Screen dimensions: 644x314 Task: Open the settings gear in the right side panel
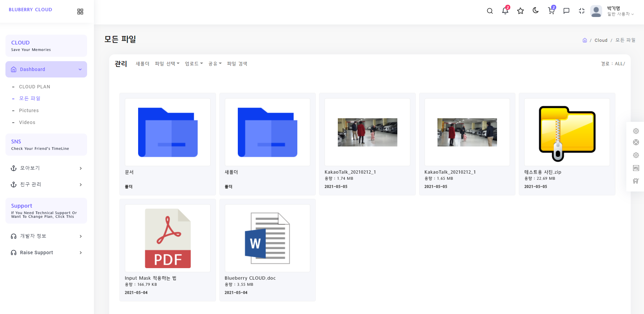pyautogui.click(x=636, y=131)
